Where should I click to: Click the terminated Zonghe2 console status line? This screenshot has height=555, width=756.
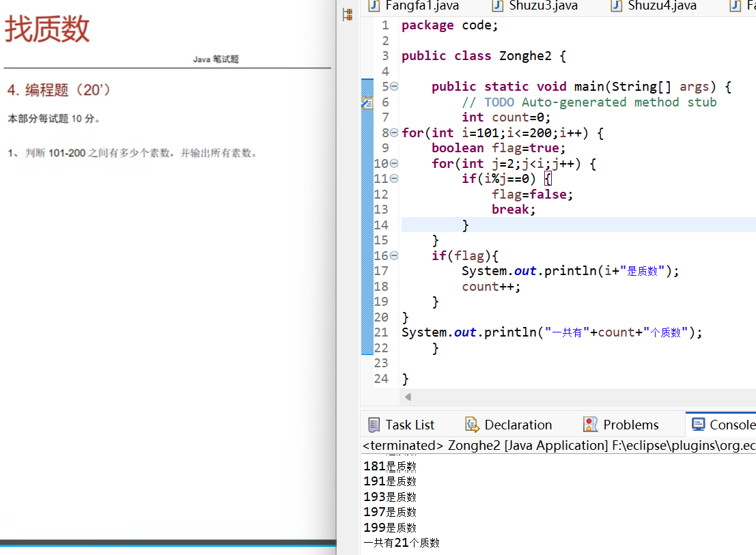(x=559, y=445)
